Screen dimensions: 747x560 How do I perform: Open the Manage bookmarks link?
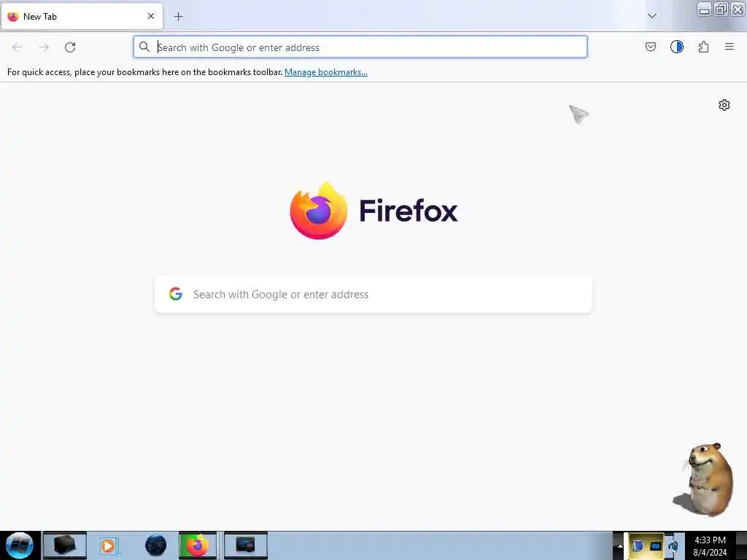pyautogui.click(x=326, y=72)
